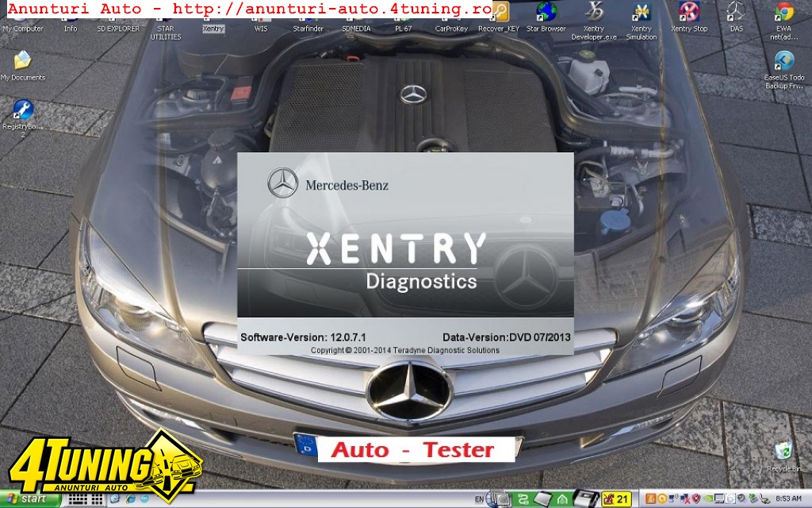Image resolution: width=812 pixels, height=508 pixels.
Task: Open Xentry Developer.exe shortcut
Action: (594, 21)
